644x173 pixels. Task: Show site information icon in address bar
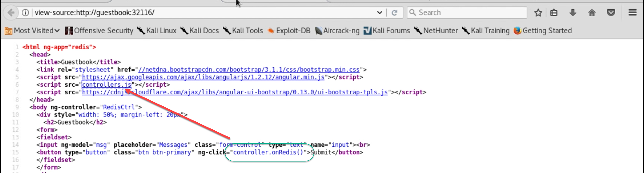click(25, 12)
